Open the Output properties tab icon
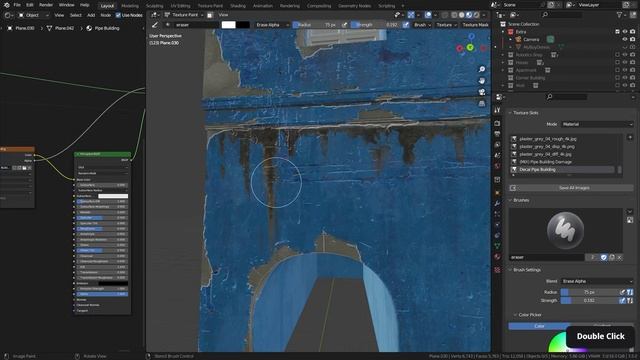The height and width of the screenshot is (360, 640). coord(497,134)
